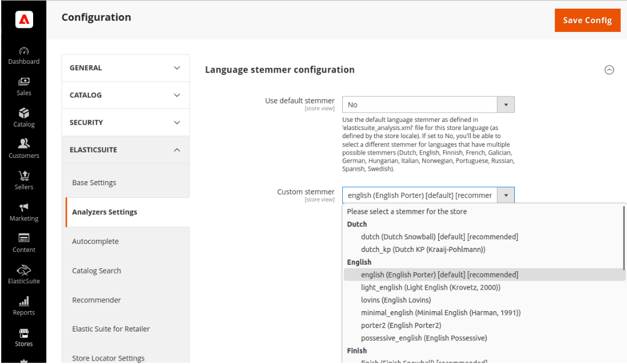Open the Reports bar chart icon
Viewport: 627px width, 364px height.
(24, 302)
